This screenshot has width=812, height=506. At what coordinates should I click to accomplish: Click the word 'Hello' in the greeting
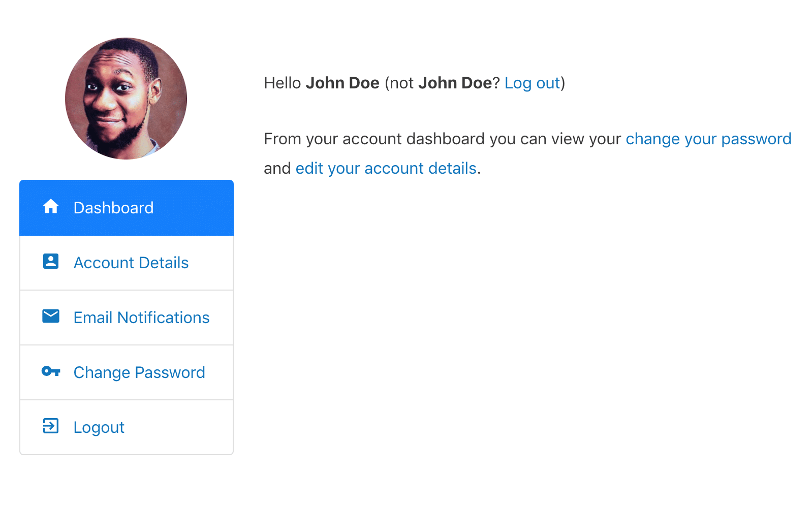pyautogui.click(x=283, y=83)
